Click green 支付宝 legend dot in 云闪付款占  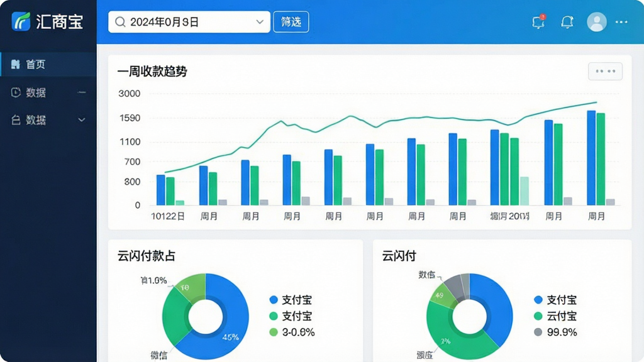click(x=274, y=316)
